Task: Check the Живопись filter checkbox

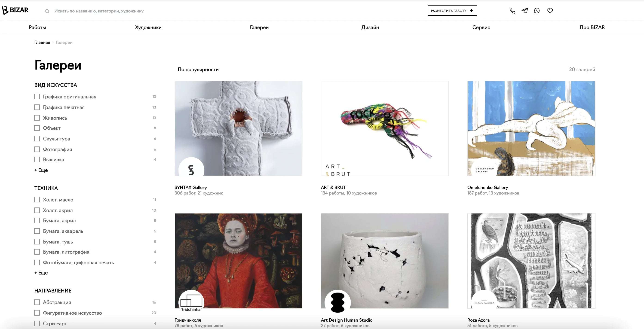Action: pos(37,118)
